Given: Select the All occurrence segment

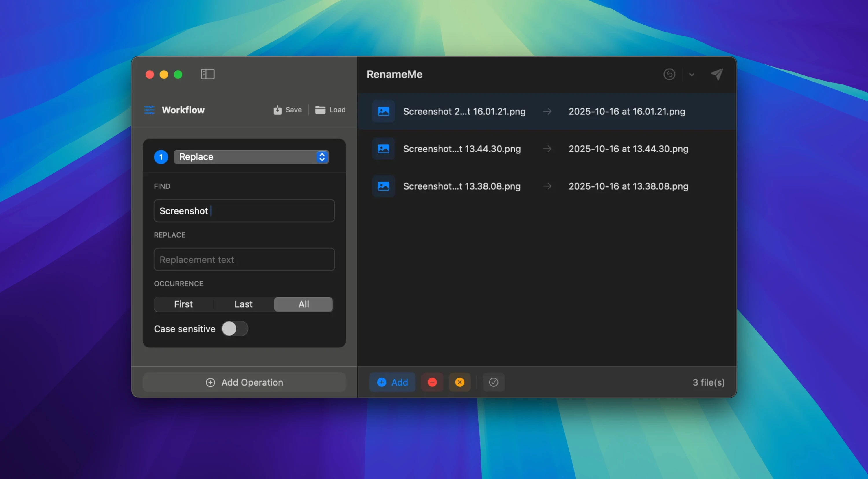Looking at the screenshot, I should point(303,304).
